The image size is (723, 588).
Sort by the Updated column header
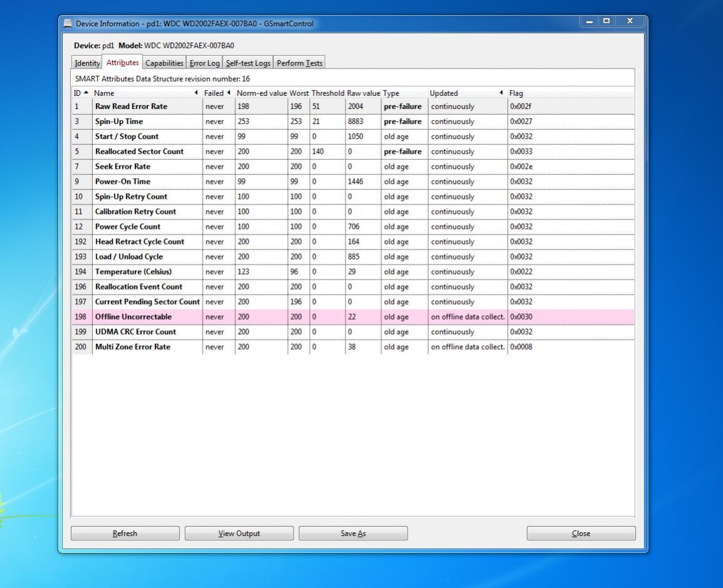467,93
